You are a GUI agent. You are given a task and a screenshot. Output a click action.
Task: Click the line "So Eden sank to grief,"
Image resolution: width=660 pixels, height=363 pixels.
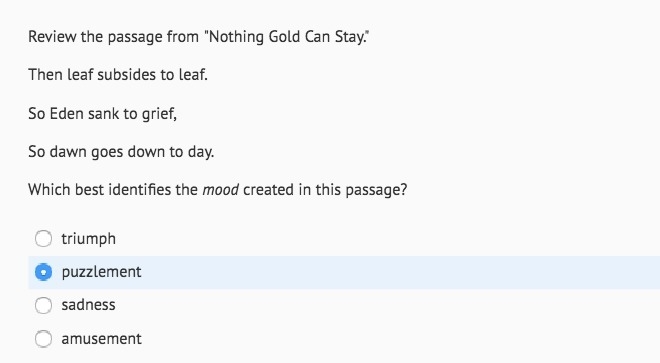tap(102, 114)
